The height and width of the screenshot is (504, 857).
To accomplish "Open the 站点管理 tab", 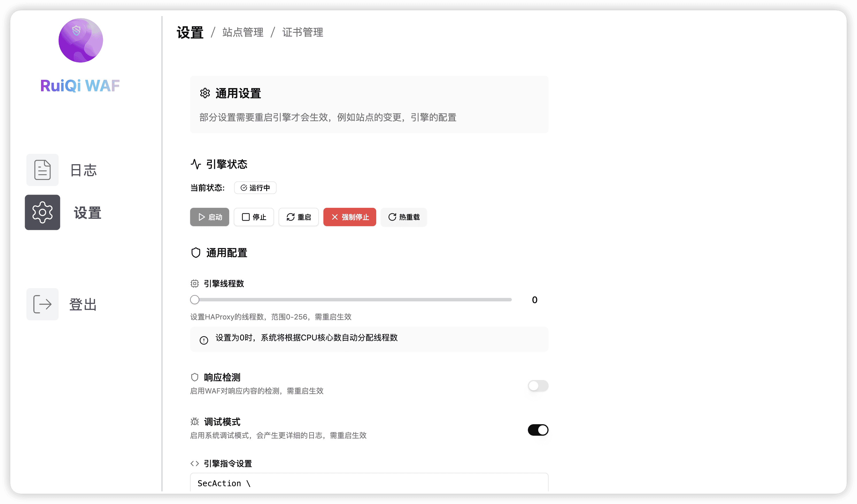I will 243,32.
